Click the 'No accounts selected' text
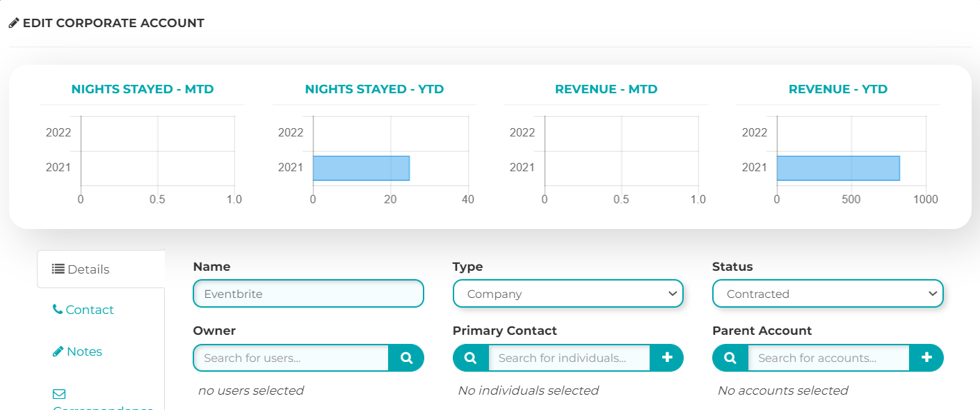The width and height of the screenshot is (980, 410). tap(783, 391)
